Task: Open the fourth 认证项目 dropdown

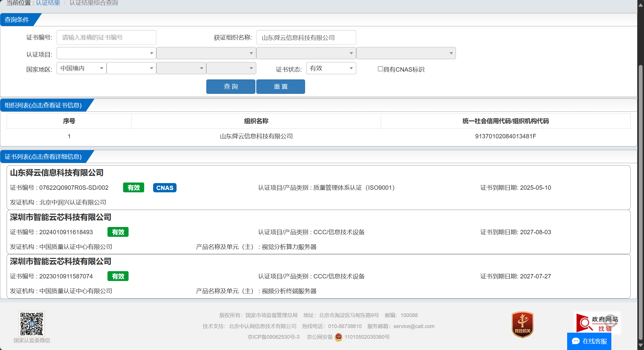Action: point(406,53)
